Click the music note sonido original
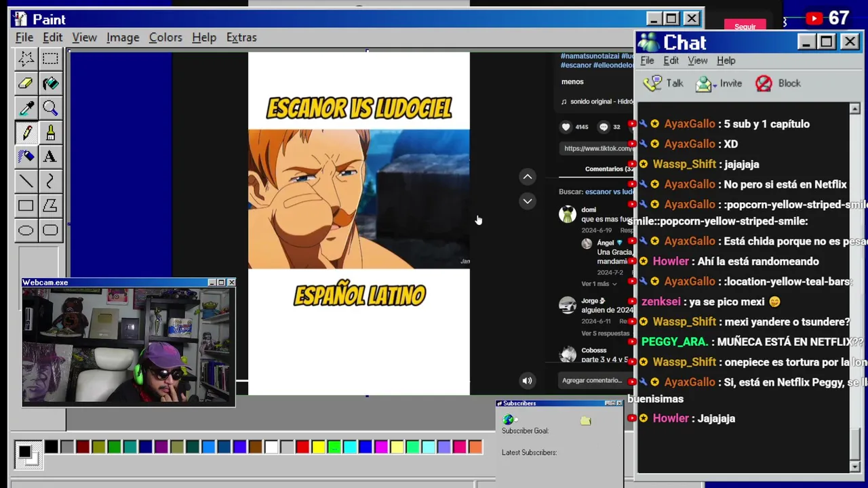This screenshot has width=868, height=488. click(x=564, y=102)
